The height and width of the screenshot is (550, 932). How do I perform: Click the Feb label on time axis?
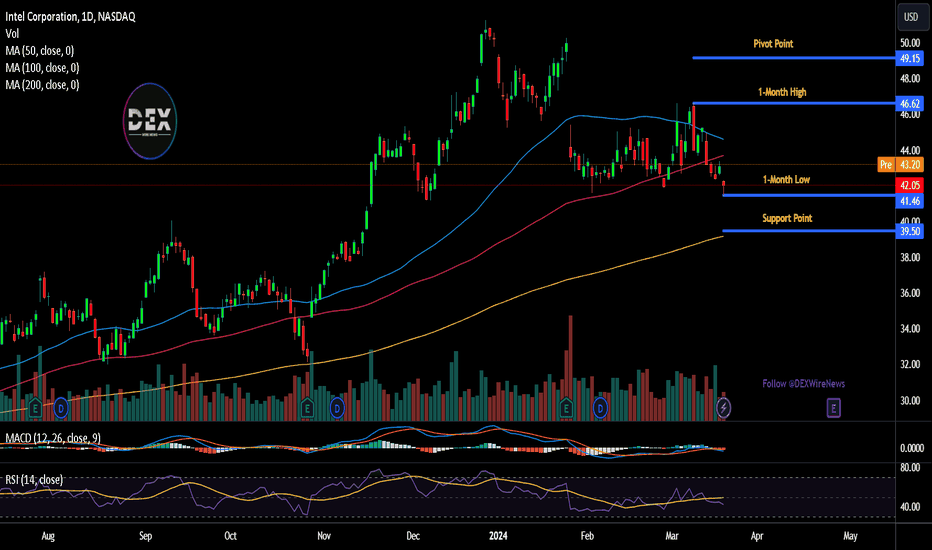point(587,536)
